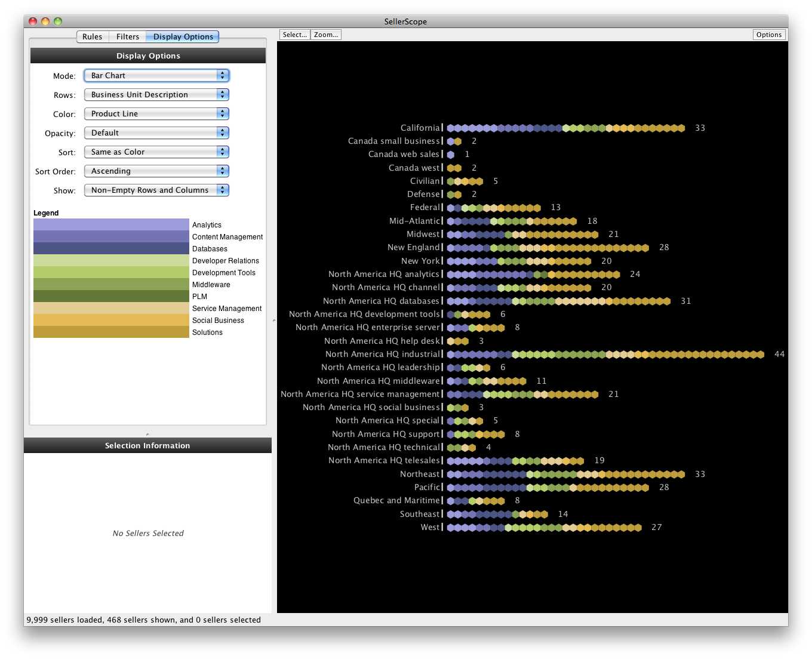This screenshot has width=812, height=659.
Task: Click the Content Management legend swatch
Action: pyautogui.click(x=111, y=236)
